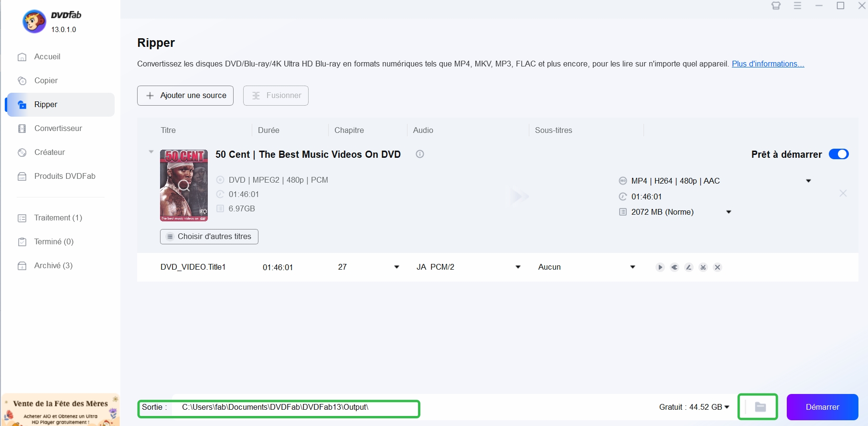Viewport: 868px width, 426px height.
Task: Click Choisir d'autres titres button
Action: point(209,237)
